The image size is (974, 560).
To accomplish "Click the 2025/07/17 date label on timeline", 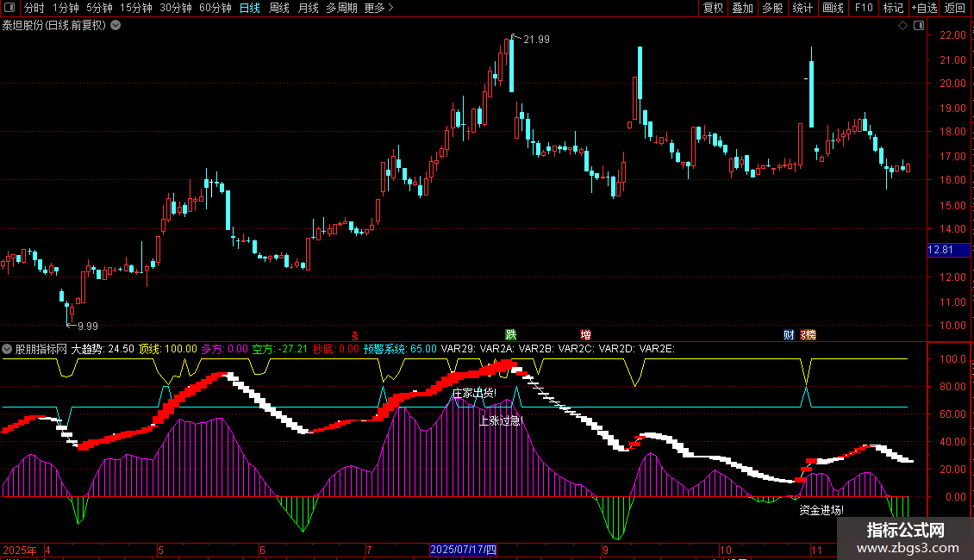I will tap(464, 549).
